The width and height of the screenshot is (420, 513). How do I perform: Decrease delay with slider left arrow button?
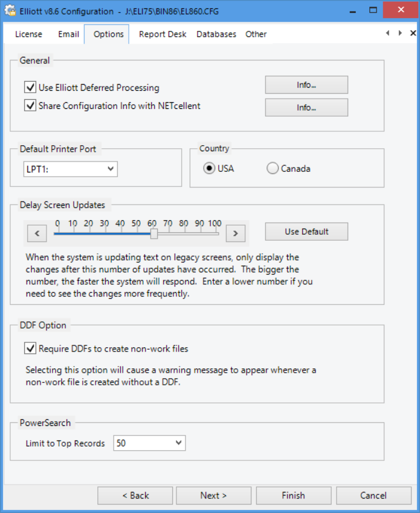(37, 234)
